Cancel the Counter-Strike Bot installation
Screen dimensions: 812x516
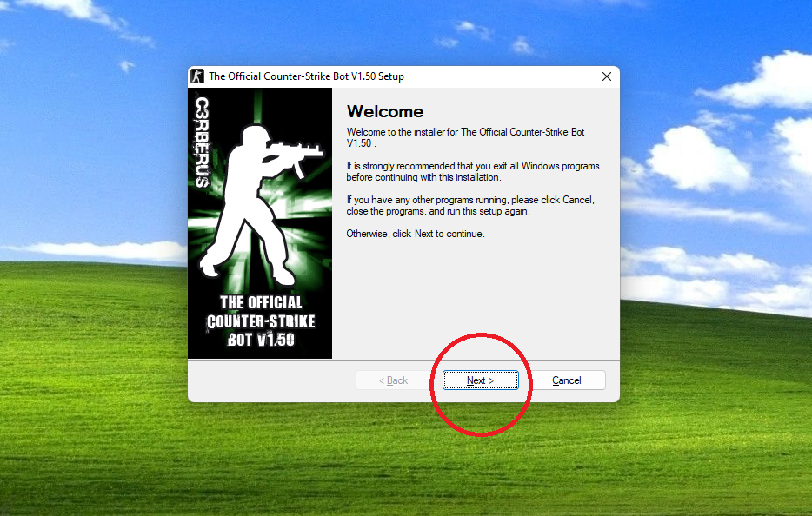pyautogui.click(x=567, y=380)
